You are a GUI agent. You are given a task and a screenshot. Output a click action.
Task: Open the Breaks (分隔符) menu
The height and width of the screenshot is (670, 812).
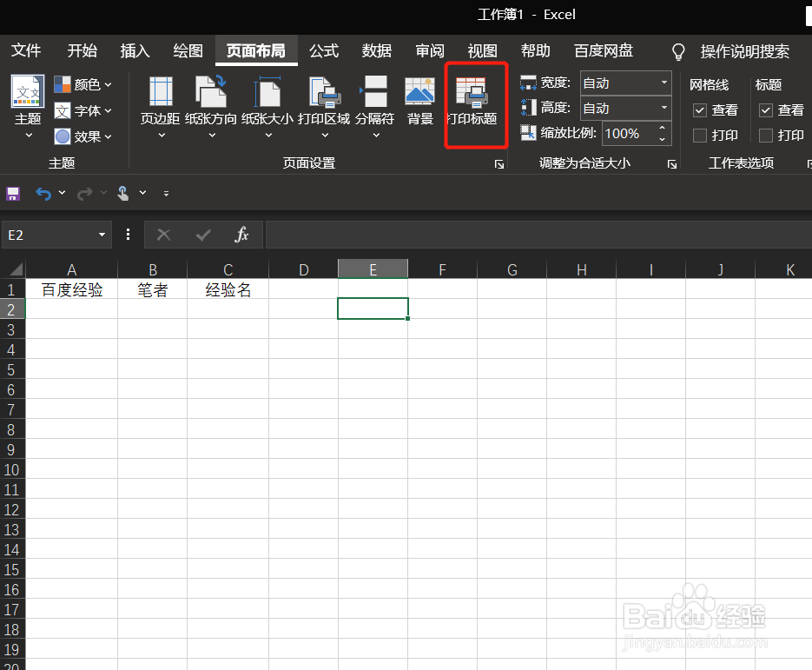pos(375,108)
